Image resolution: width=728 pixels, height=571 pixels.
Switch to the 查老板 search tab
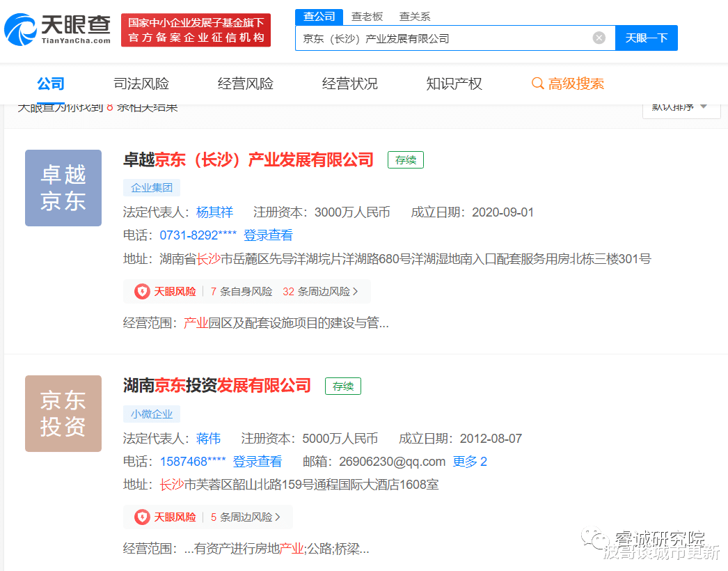coord(367,17)
